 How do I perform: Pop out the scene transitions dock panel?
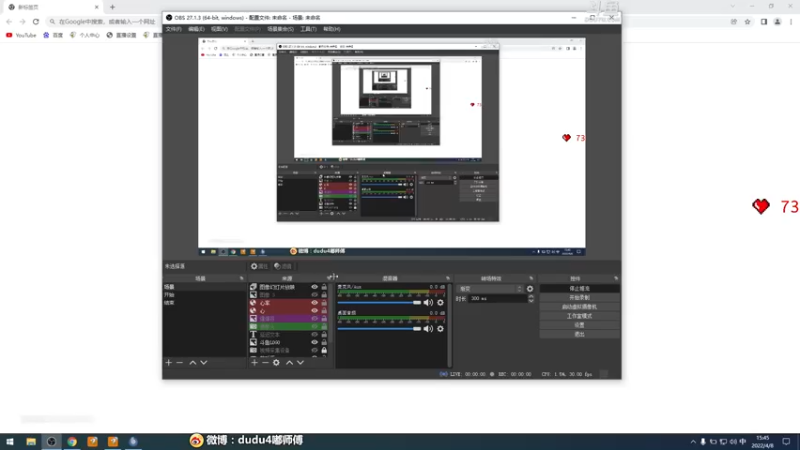(x=531, y=279)
